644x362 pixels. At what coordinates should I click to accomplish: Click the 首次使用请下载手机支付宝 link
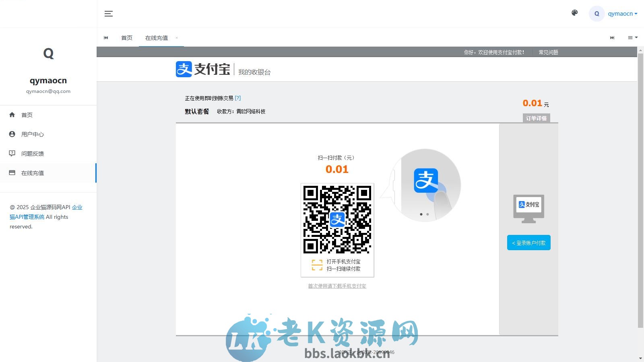(337, 286)
